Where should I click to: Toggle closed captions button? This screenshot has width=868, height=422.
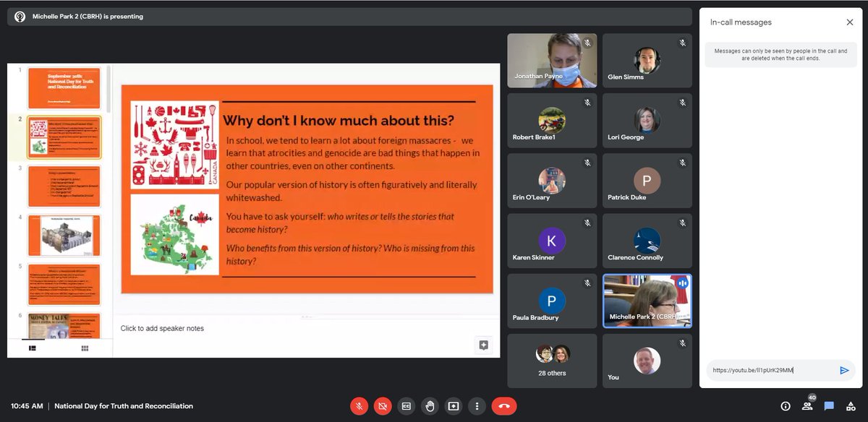click(x=407, y=406)
